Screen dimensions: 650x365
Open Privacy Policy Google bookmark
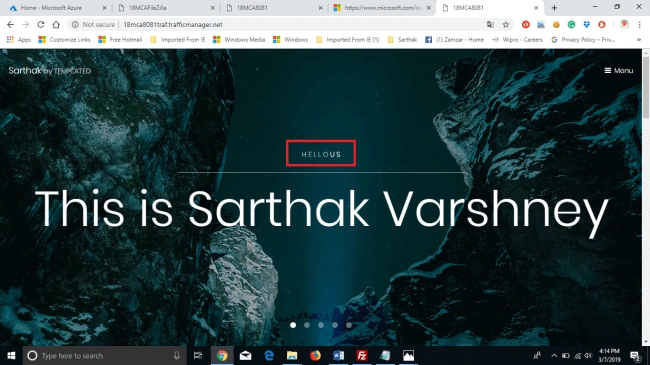tap(583, 40)
